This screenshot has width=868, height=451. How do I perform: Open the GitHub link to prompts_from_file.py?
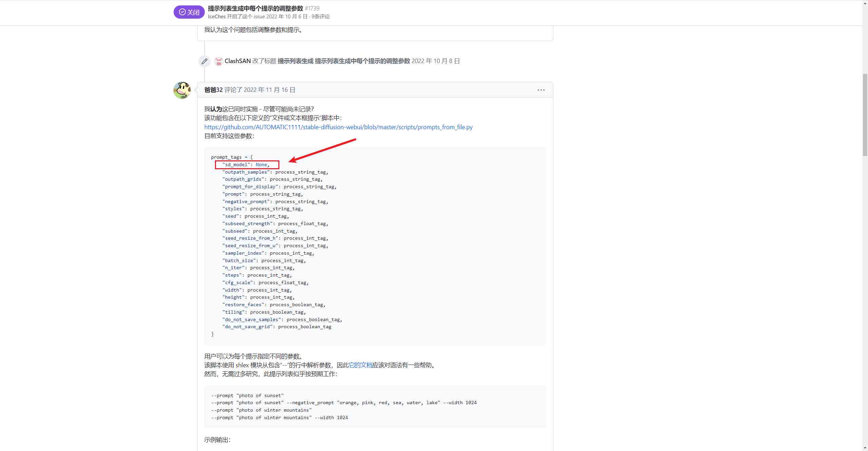pos(339,127)
